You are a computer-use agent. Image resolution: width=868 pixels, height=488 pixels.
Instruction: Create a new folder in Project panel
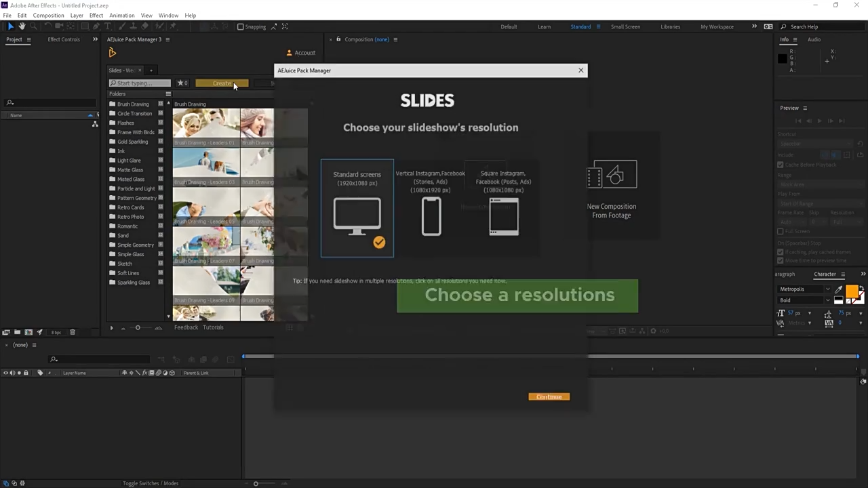(x=17, y=332)
